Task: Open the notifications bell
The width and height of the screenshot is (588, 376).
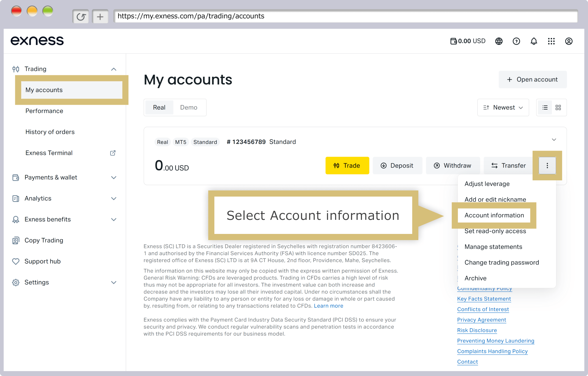Action: [534, 41]
